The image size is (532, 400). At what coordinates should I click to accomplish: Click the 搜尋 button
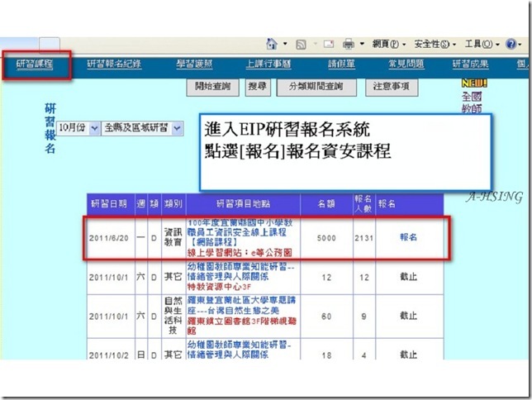258,87
